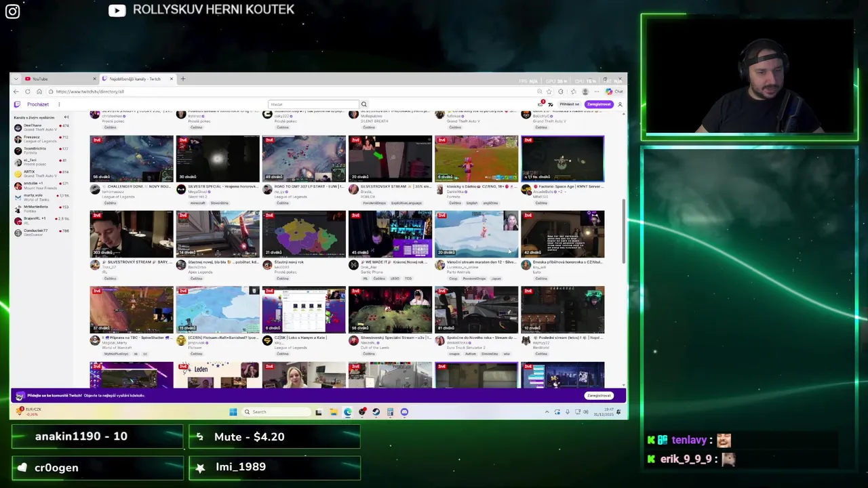Viewport: 868px width, 488px height.
Task: Open the Twitch prime loot crown icon
Action: tap(540, 104)
